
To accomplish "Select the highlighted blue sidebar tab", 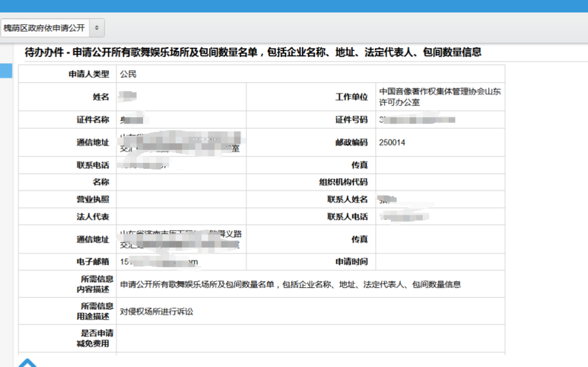I will [6, 71].
